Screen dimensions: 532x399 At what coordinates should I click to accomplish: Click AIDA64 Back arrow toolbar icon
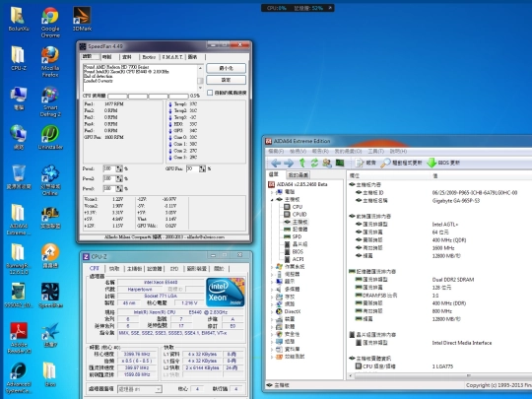click(x=276, y=164)
